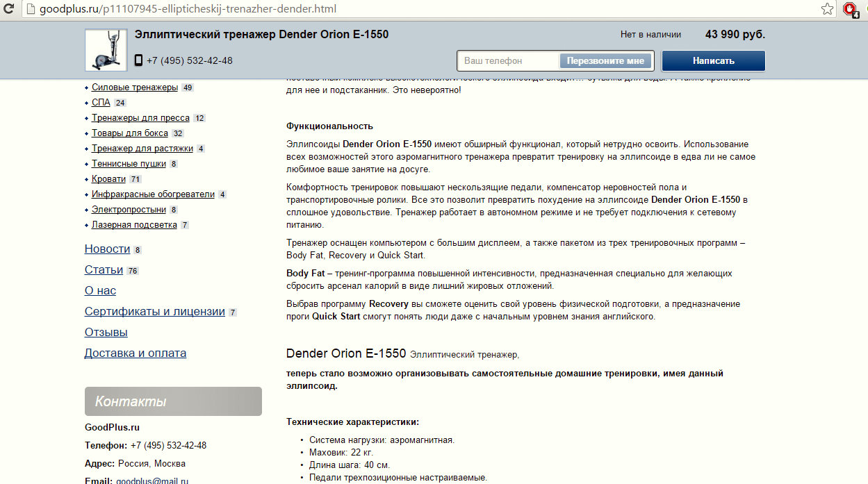Image resolution: width=868 pixels, height=484 pixels.
Task: Click the elliptical trainer product thumbnail
Action: click(106, 50)
